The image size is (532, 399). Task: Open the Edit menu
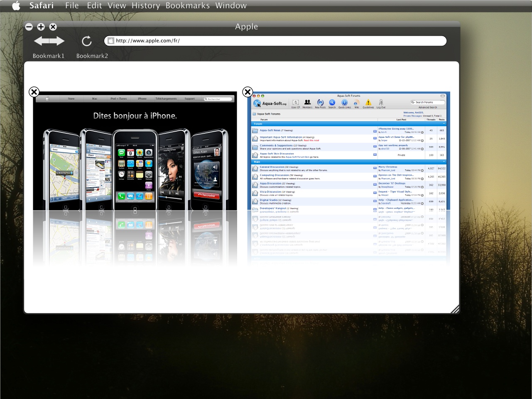click(x=94, y=5)
